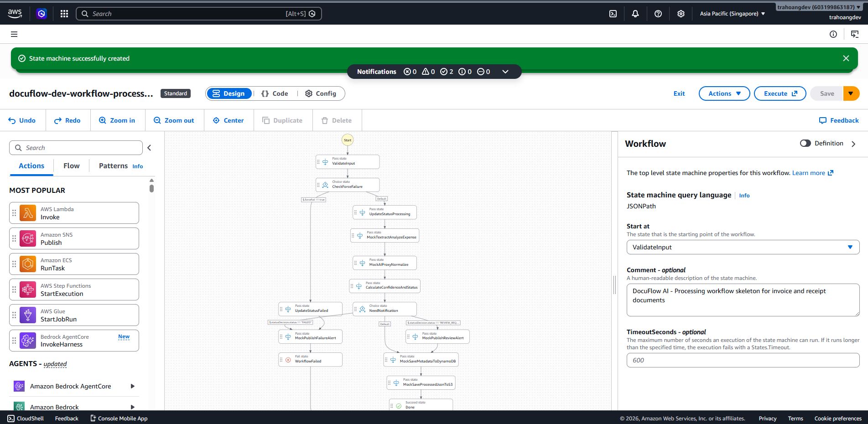Select the Start node in the canvas
868x424 pixels.
(348, 140)
